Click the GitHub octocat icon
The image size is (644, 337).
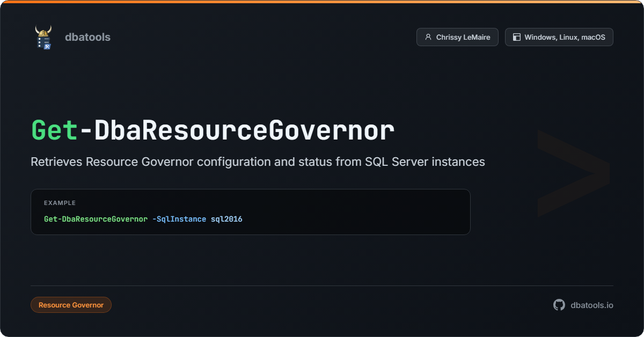click(x=559, y=305)
